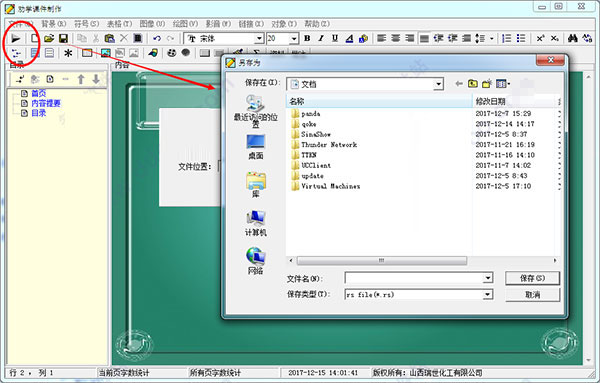600x383 pixels.
Task: Open the 帮助 menu
Action: tap(317, 24)
